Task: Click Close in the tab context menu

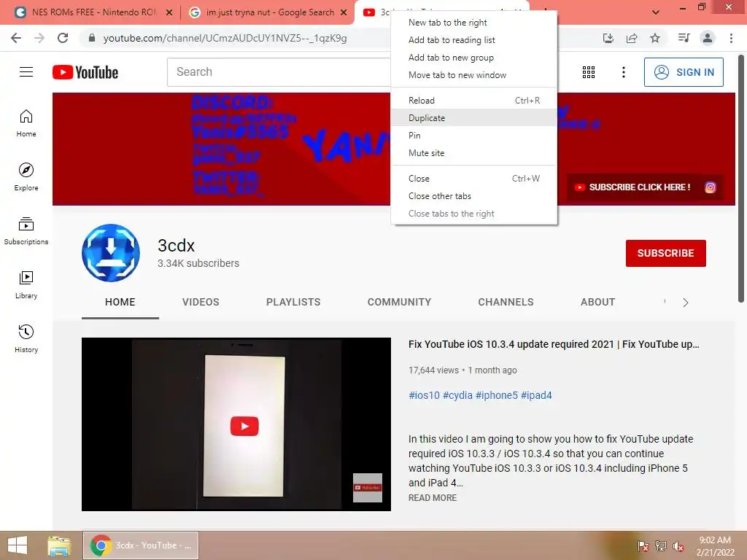Action: 474,179
